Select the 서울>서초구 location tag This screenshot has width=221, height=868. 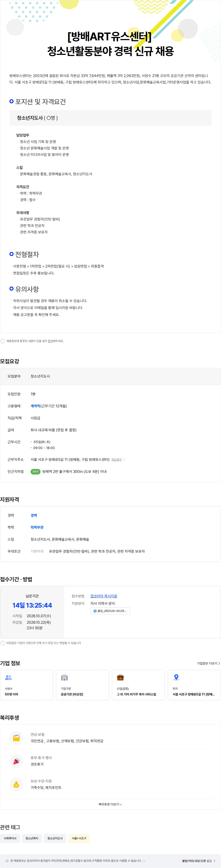tap(79, 838)
